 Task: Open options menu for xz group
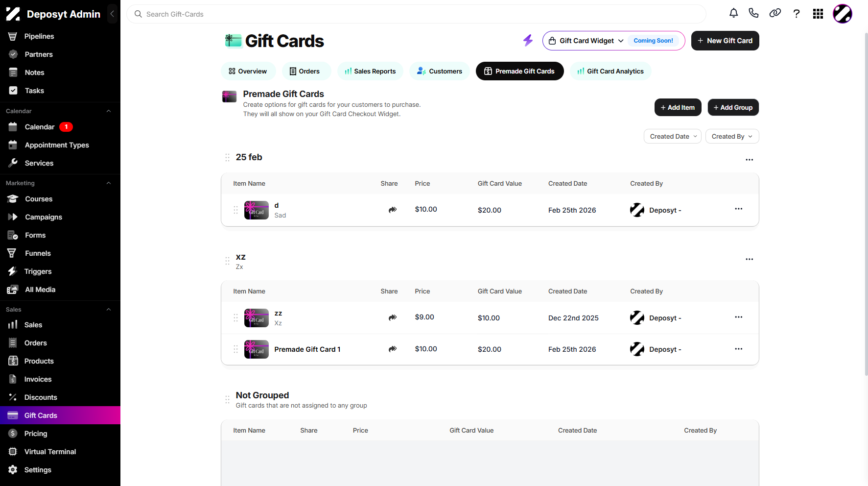click(x=749, y=259)
